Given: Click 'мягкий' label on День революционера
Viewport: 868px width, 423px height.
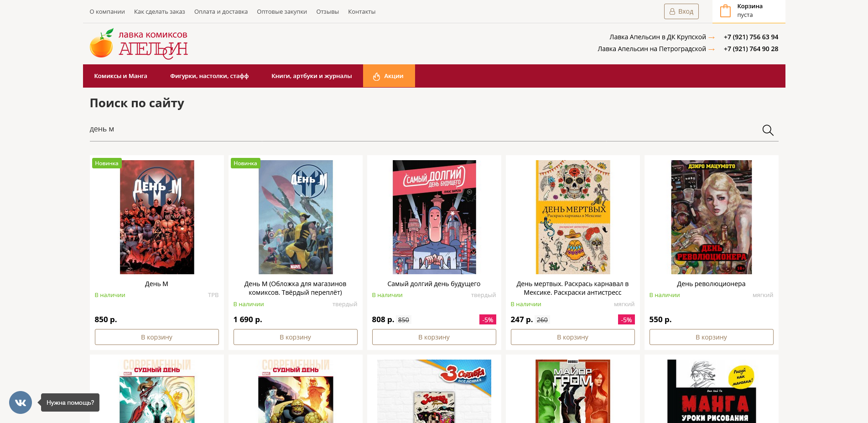Looking at the screenshot, I should (763, 295).
